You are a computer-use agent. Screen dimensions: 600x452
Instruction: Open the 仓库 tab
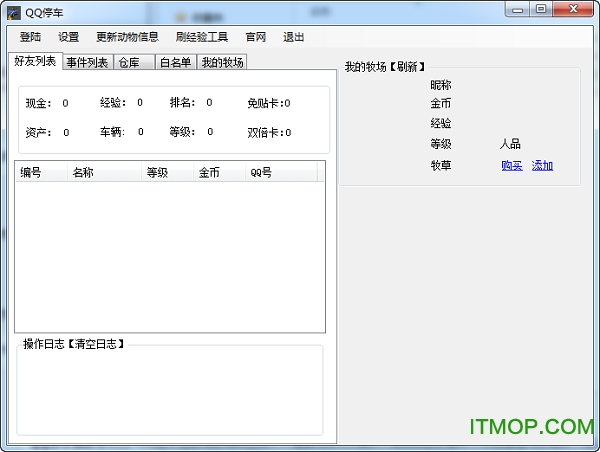point(130,63)
